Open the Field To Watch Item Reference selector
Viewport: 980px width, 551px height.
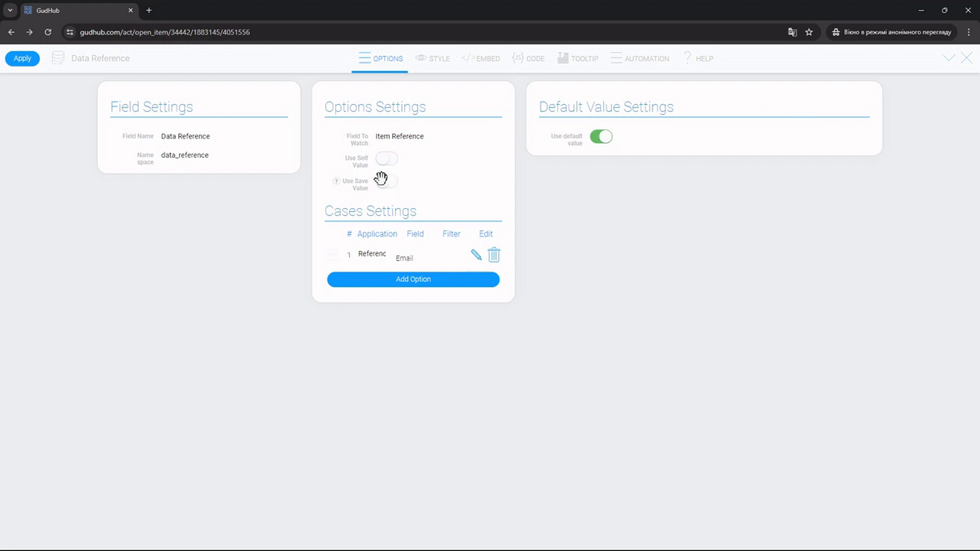pos(399,137)
